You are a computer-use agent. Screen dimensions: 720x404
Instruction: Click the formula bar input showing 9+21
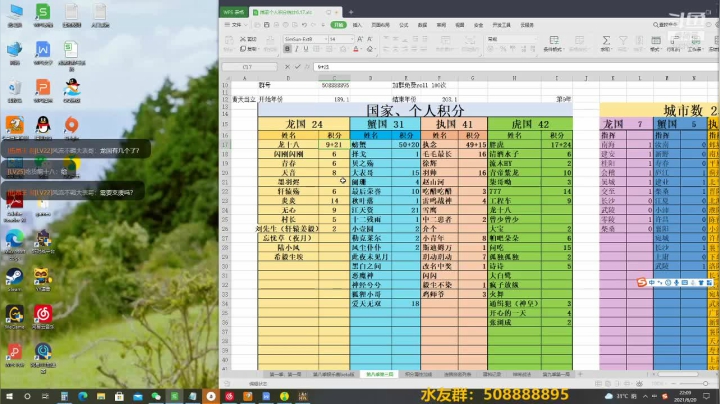click(514, 67)
